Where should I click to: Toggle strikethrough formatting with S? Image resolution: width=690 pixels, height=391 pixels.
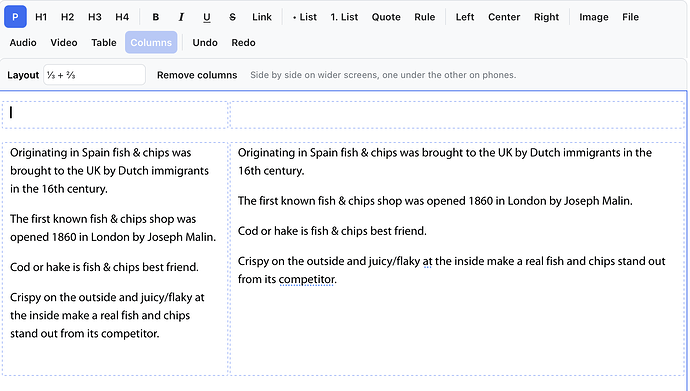(232, 17)
